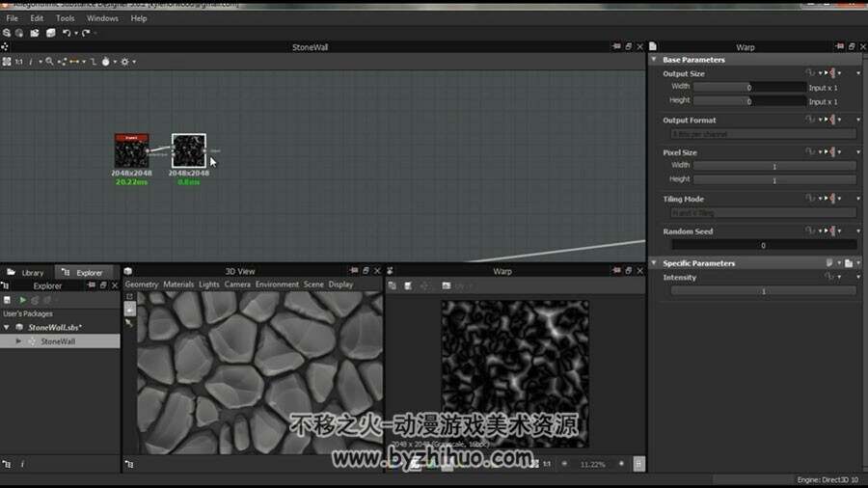Click the Undo arrow

click(x=67, y=33)
